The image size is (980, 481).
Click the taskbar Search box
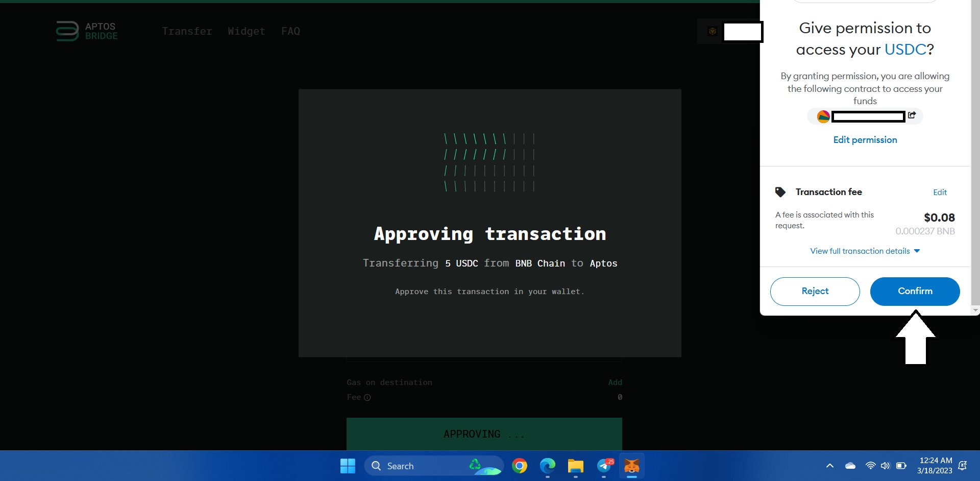[x=434, y=466]
